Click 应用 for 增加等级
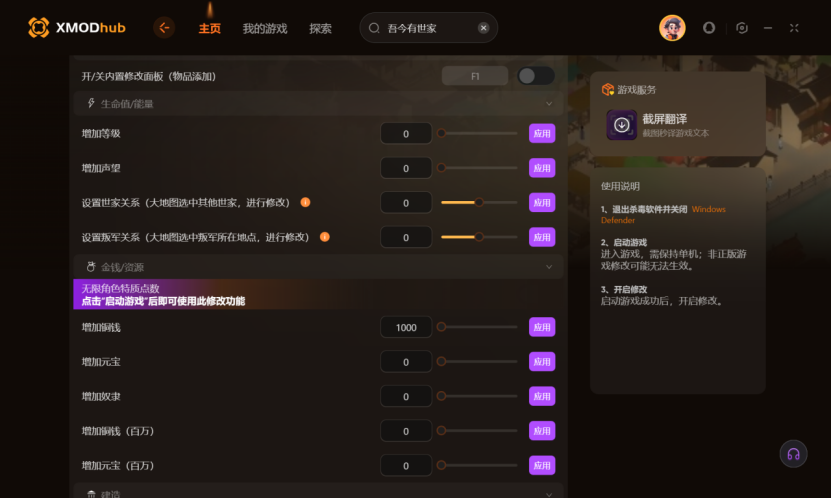This screenshot has width=831, height=498. click(542, 134)
